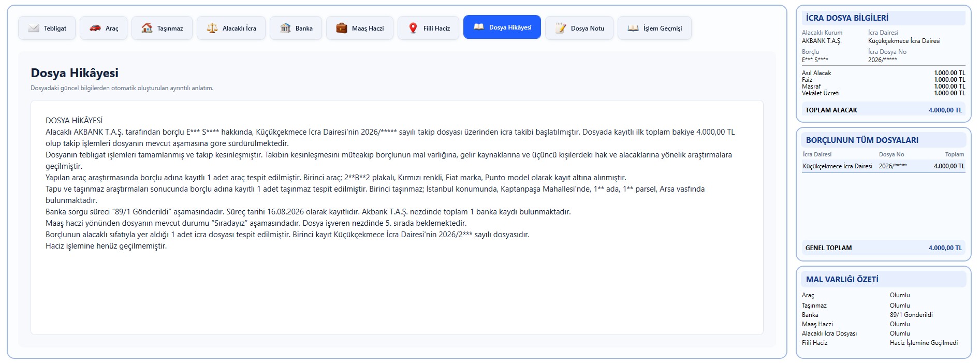Viewport: 980px width, 363px height.
Task: Switch to the Araç tab
Action: (x=104, y=28)
